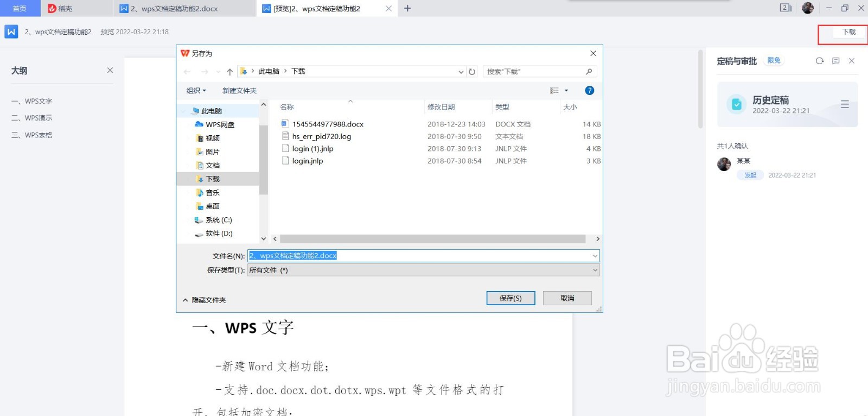Open comments icon in 定稿与审批 panel
Screen dimensions: 868x416
[836, 61]
